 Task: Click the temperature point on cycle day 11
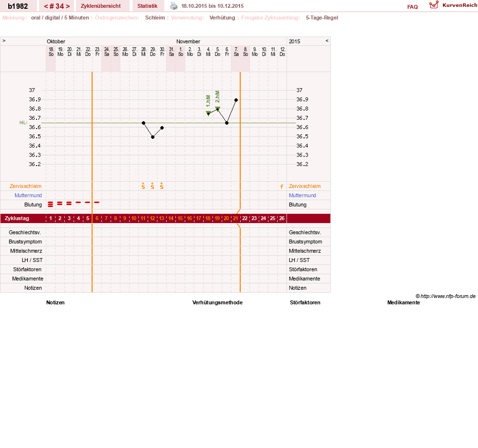(144, 123)
